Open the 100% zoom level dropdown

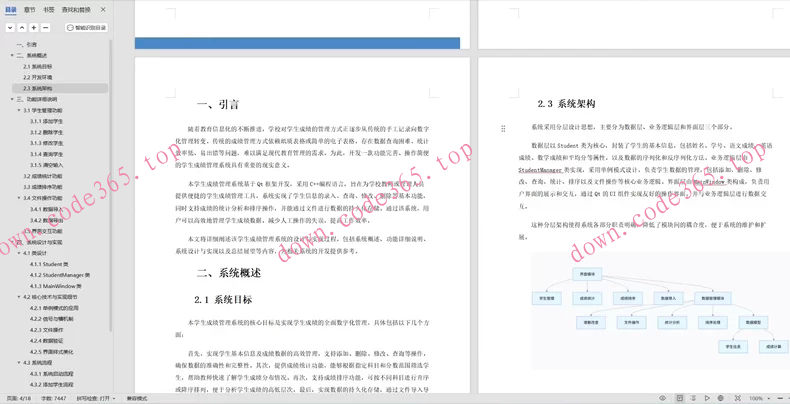coord(759,398)
